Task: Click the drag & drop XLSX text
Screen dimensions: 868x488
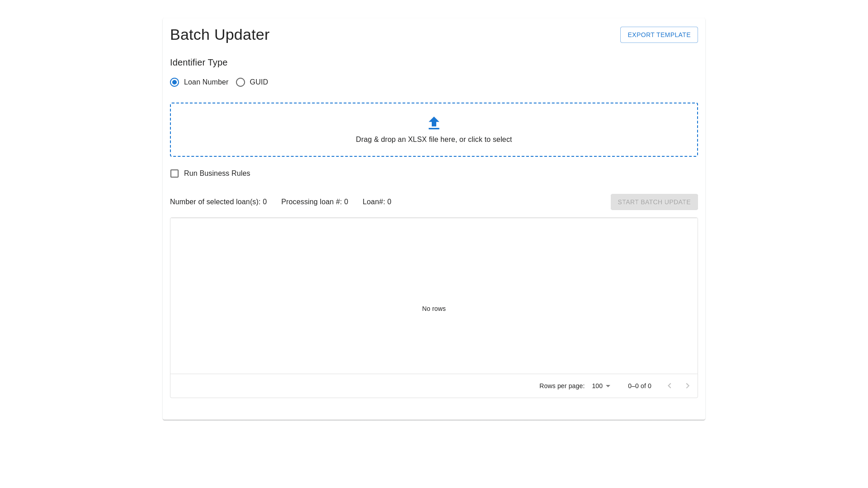Action: pos(434,140)
